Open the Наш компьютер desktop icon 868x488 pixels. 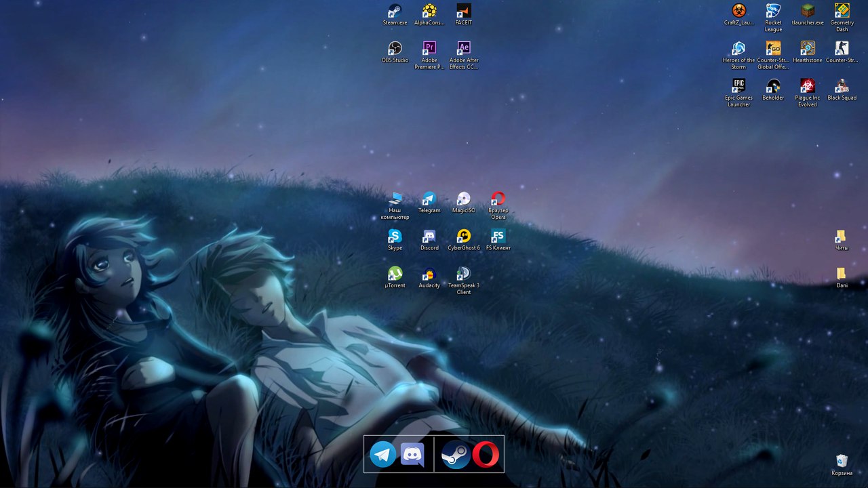[395, 205]
